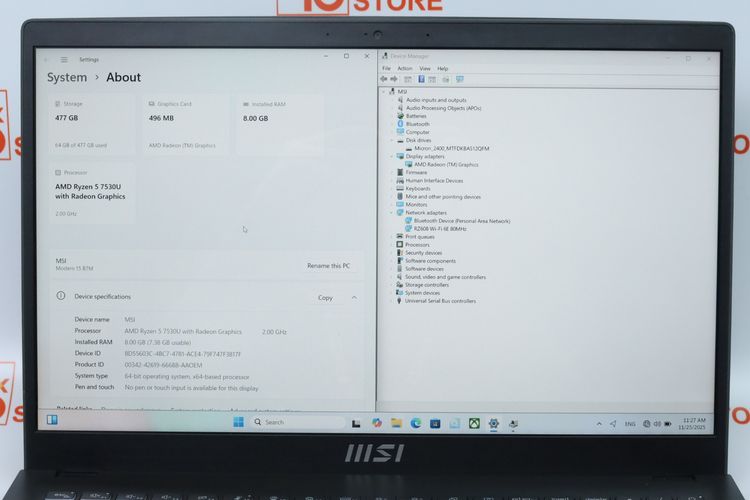The image size is (750, 500).
Task: Select Universal Serial Bus controllers category
Action: coord(440,301)
